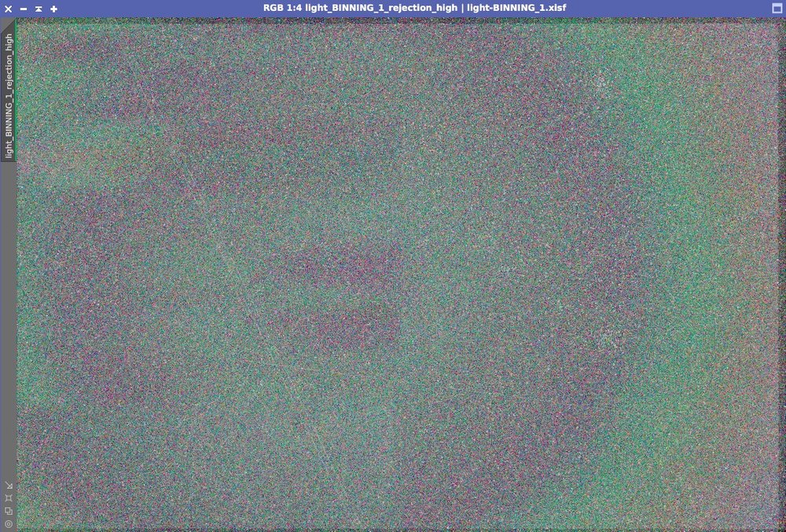
Task: Iconize the image with the minus icon
Action: tap(22, 9)
